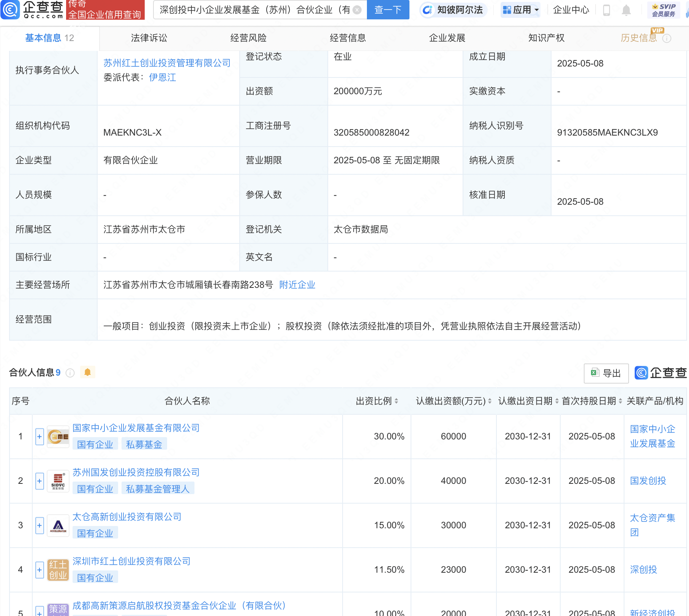The width and height of the screenshot is (689, 616).
Task: Clear the search box with the x icon
Action: [x=356, y=10]
